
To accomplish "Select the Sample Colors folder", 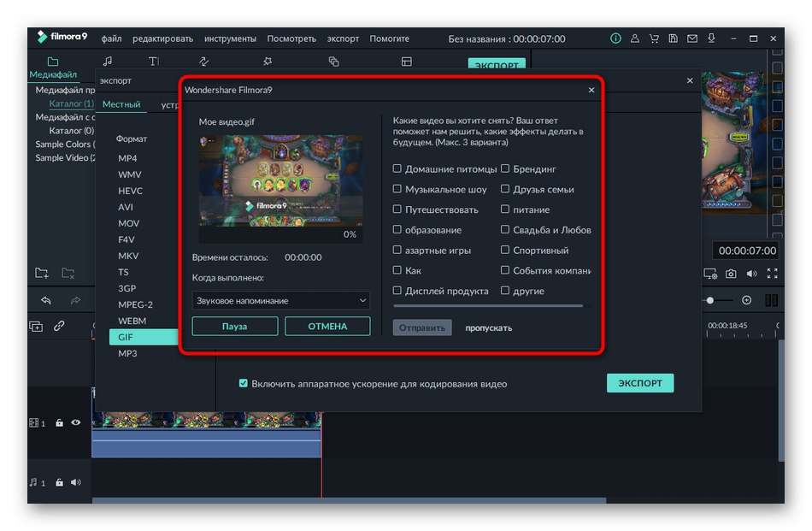I will tap(63, 144).
